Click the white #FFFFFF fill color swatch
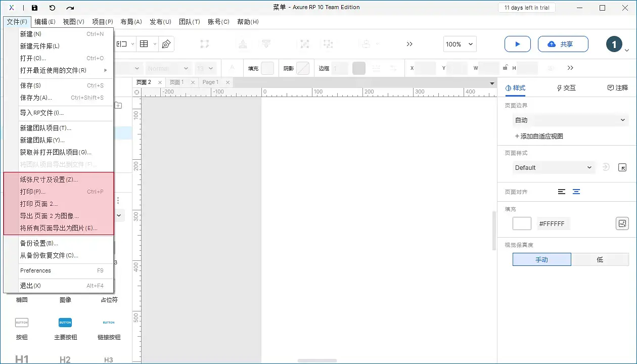The height and width of the screenshot is (364, 637). click(522, 223)
